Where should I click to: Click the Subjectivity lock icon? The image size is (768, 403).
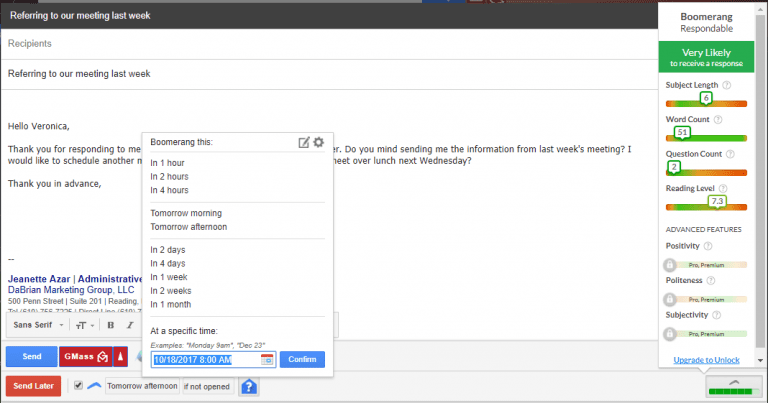click(670, 334)
